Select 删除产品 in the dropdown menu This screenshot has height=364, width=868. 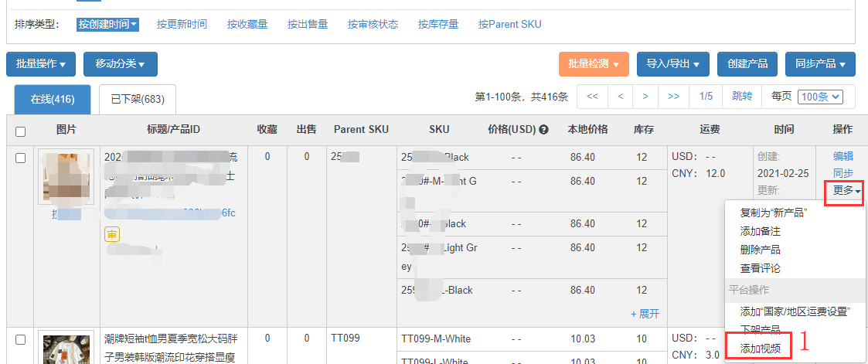[x=760, y=250]
